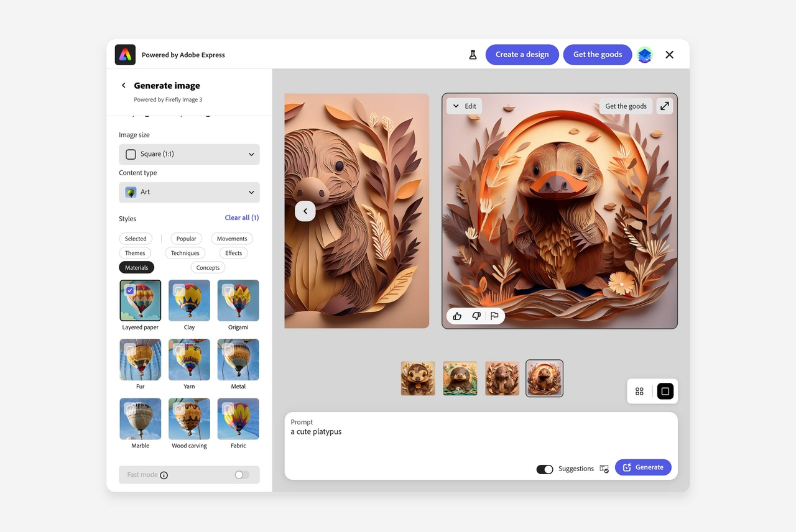Image resolution: width=796 pixels, height=532 pixels.
Task: Click the thumbs up icon on image
Action: click(457, 316)
